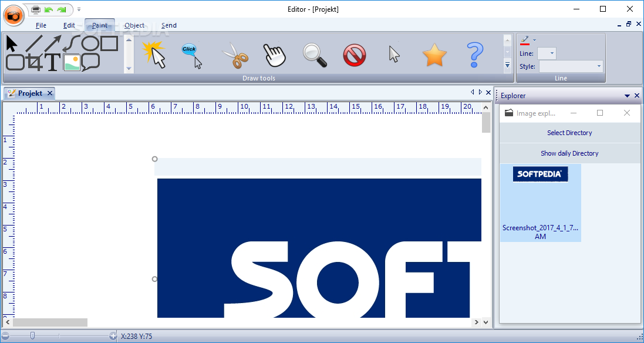Select the arrow line draw tool

pos(53,44)
